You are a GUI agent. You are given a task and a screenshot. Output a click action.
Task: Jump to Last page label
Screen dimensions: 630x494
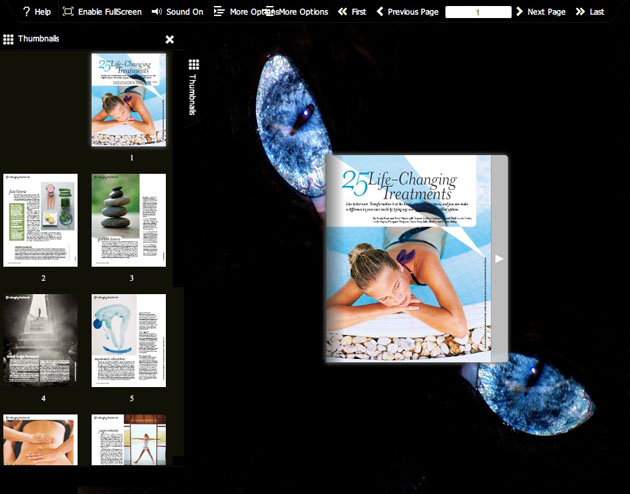coord(597,12)
